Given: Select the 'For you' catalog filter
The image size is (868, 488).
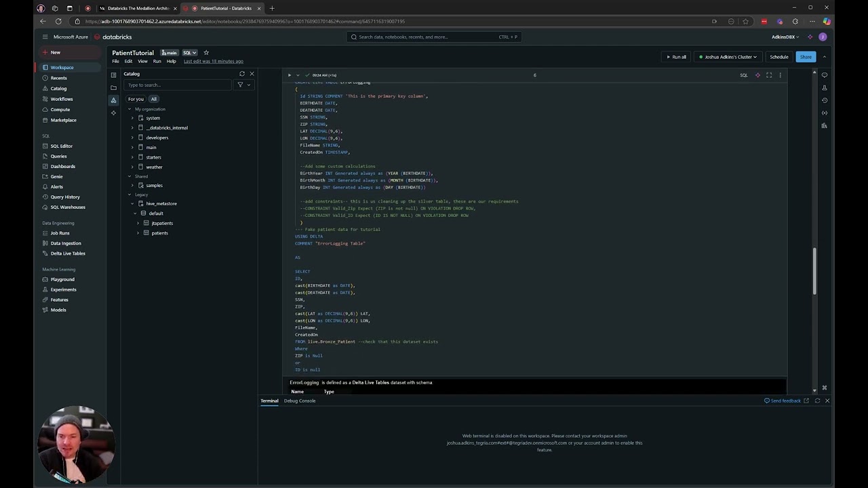Looking at the screenshot, I should (136, 99).
